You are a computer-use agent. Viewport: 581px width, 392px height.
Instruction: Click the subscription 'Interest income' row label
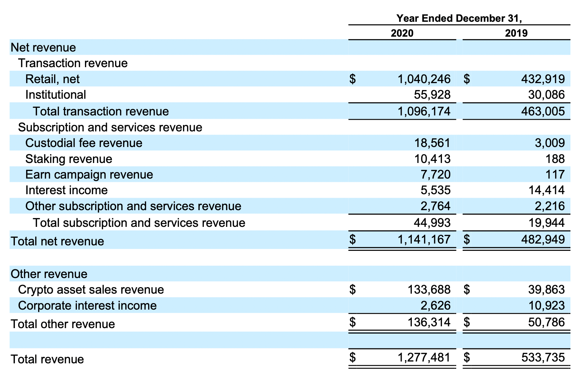(x=66, y=190)
